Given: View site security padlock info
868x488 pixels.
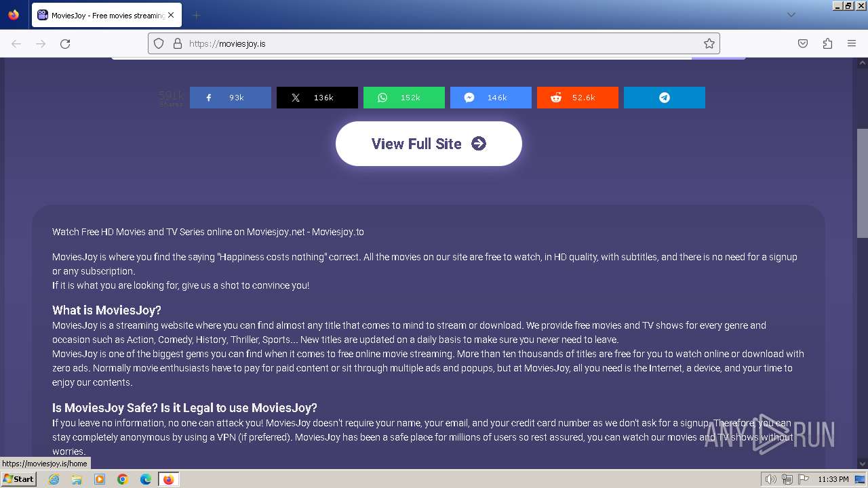Looking at the screenshot, I should click(178, 43).
